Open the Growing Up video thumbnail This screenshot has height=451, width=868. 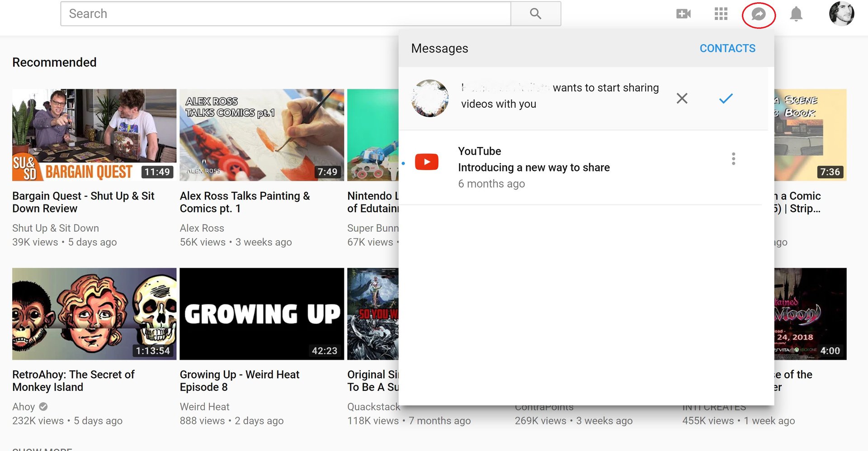coord(262,313)
